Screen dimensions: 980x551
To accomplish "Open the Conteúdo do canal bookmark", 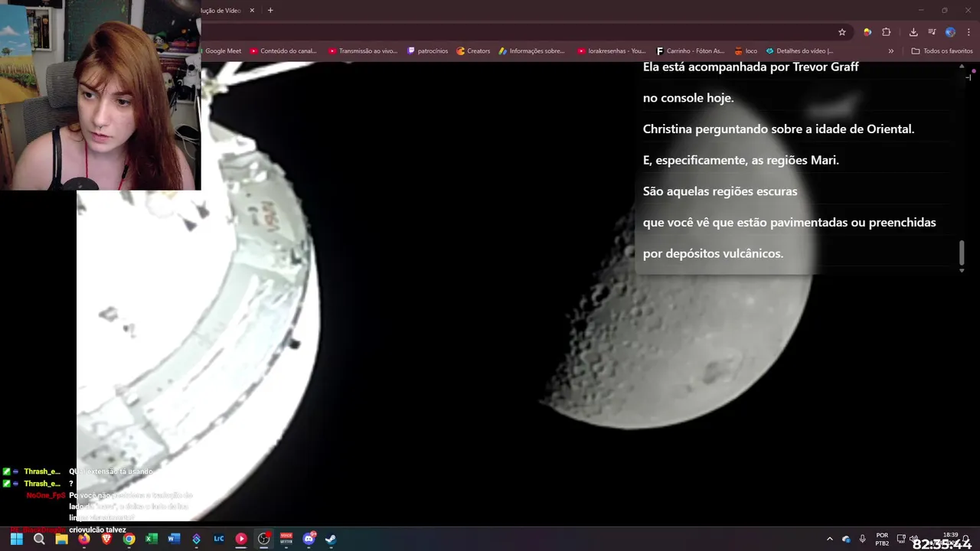I will point(283,51).
